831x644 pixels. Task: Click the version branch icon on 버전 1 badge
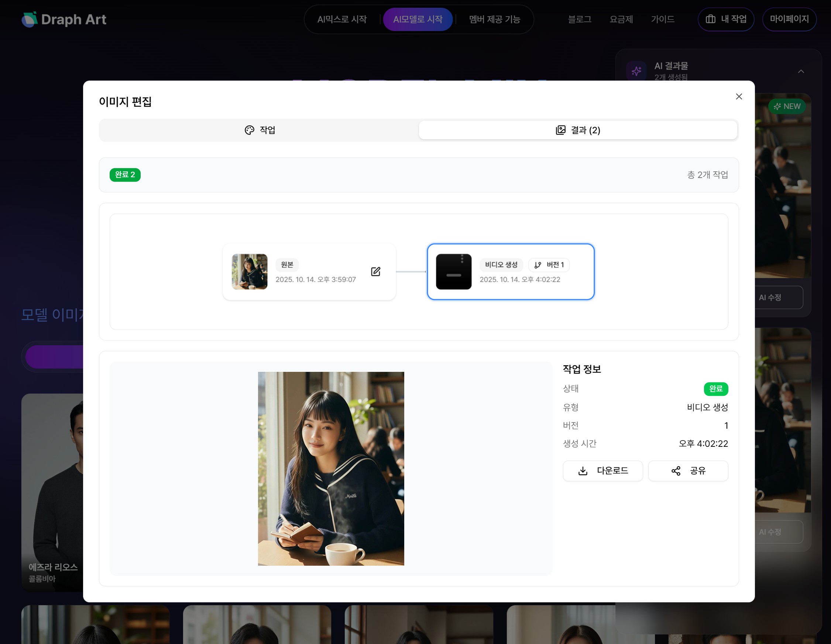click(537, 265)
